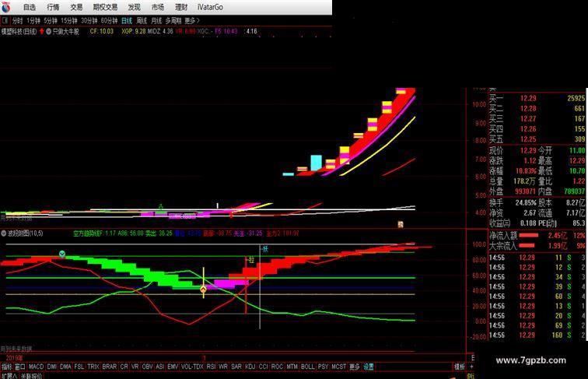Select the 指标 tab at bottom

click(7, 367)
